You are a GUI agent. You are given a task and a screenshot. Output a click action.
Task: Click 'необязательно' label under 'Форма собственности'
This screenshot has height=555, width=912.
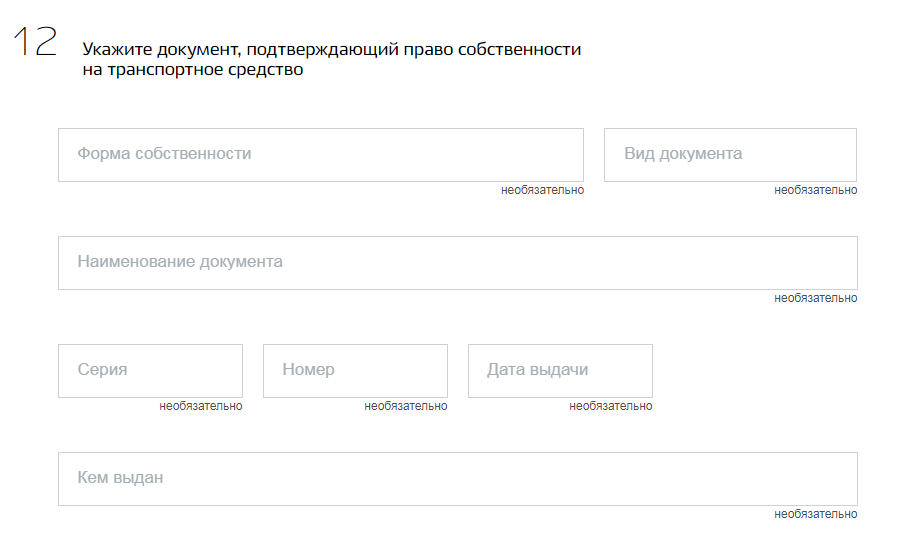pos(542,190)
